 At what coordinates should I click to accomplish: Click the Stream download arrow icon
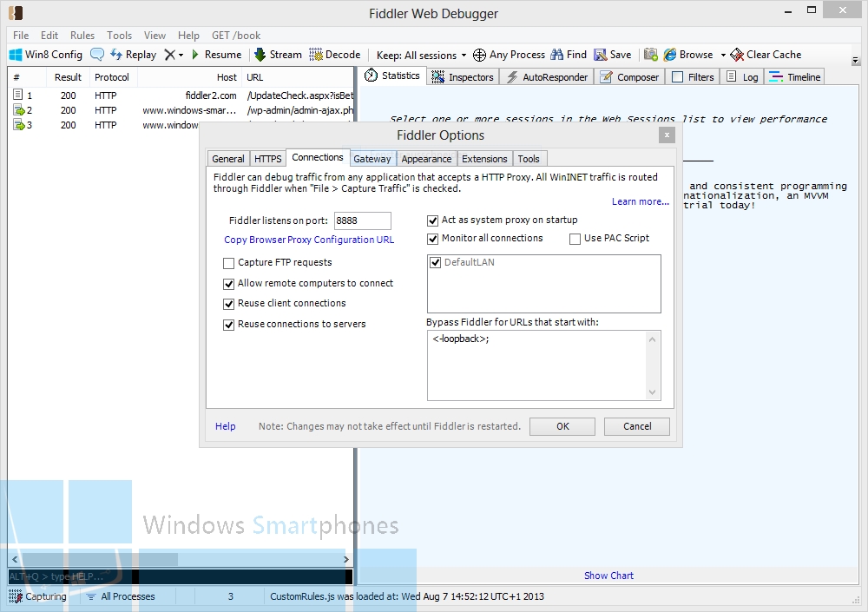coord(260,55)
